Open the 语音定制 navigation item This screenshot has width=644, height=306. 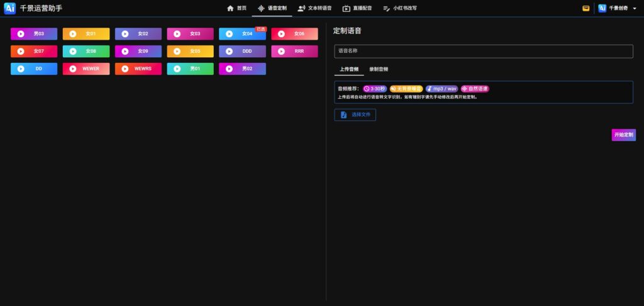tap(272, 8)
